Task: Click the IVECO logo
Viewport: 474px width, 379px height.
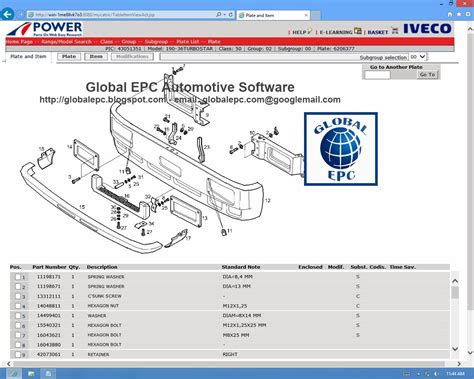Action: click(427, 29)
